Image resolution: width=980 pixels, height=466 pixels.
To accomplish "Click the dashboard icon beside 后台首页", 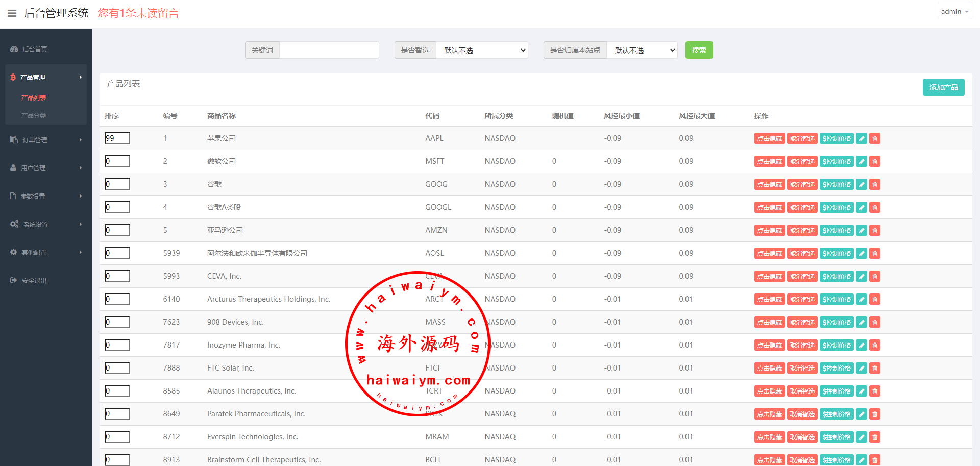I will click(x=14, y=50).
